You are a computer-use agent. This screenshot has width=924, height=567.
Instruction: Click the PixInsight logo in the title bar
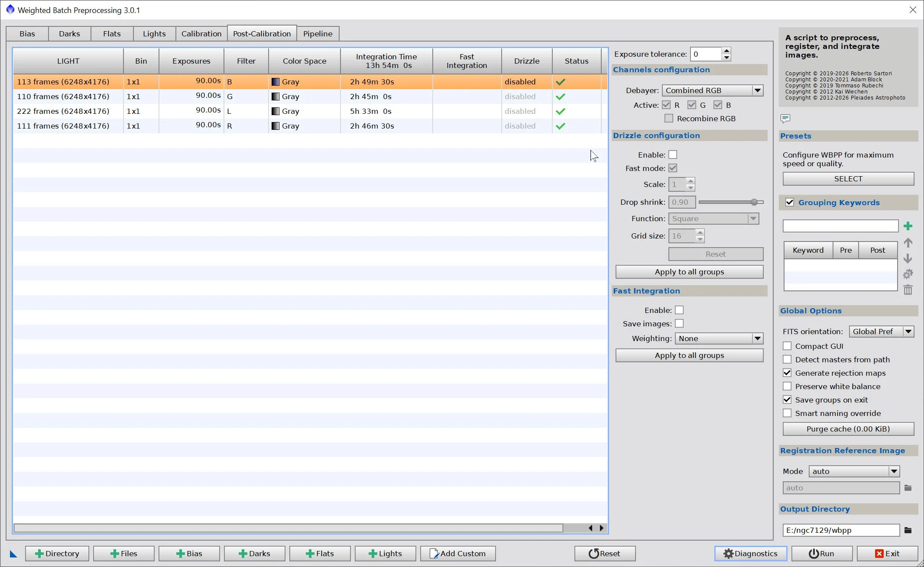(10, 10)
